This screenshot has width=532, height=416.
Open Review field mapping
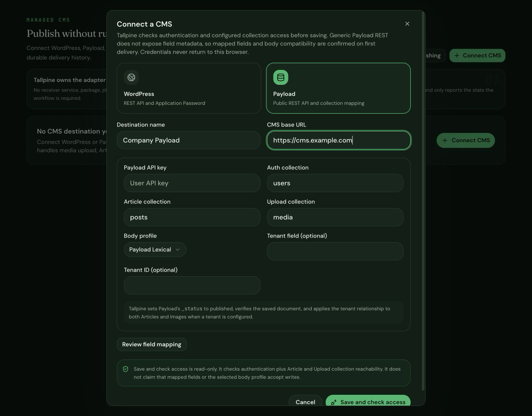[x=152, y=344]
